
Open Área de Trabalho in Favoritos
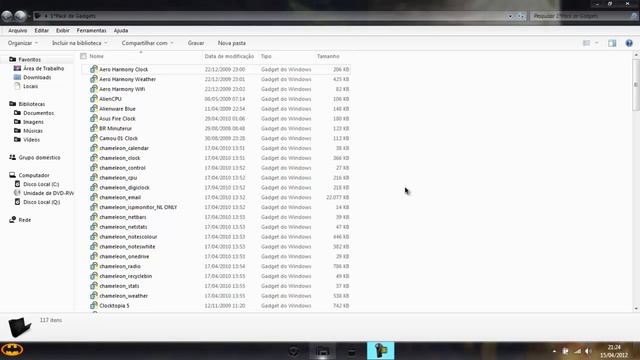(x=44, y=68)
